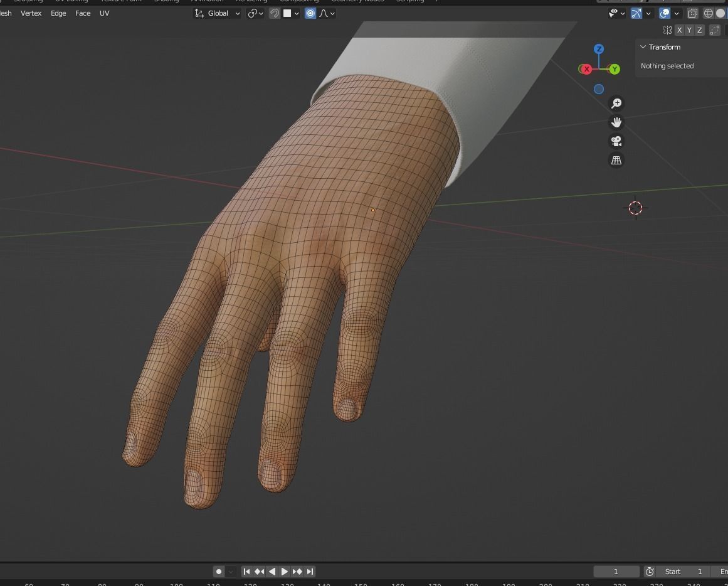Screen dimensions: 728x586
Task: Click the Start frame field
Action: point(683,571)
